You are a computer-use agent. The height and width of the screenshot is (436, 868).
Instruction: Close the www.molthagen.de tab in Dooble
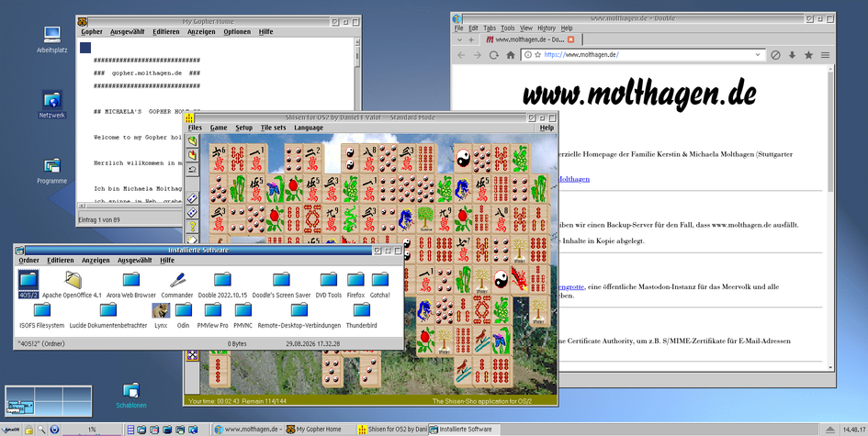click(x=570, y=39)
